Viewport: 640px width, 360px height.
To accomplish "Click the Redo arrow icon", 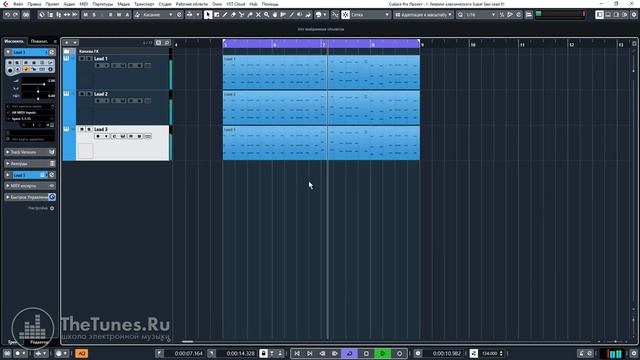I will 16,15.
